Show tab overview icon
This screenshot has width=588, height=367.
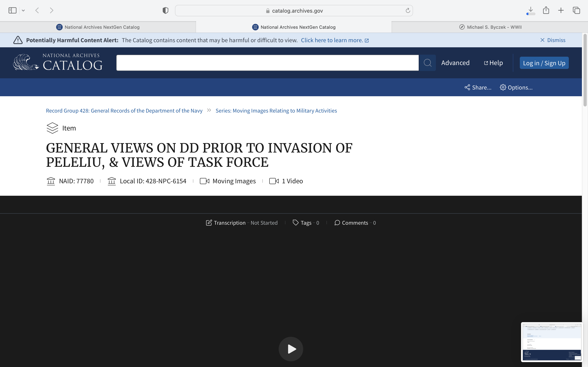[576, 10]
